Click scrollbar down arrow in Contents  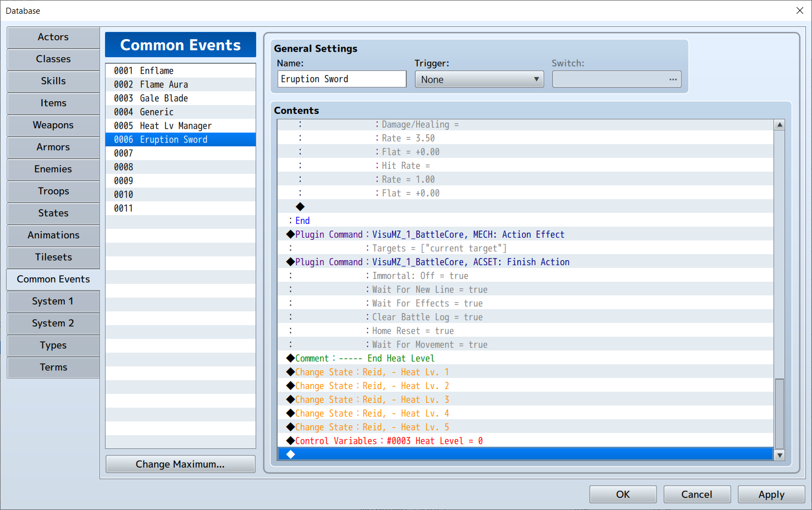[779, 455]
